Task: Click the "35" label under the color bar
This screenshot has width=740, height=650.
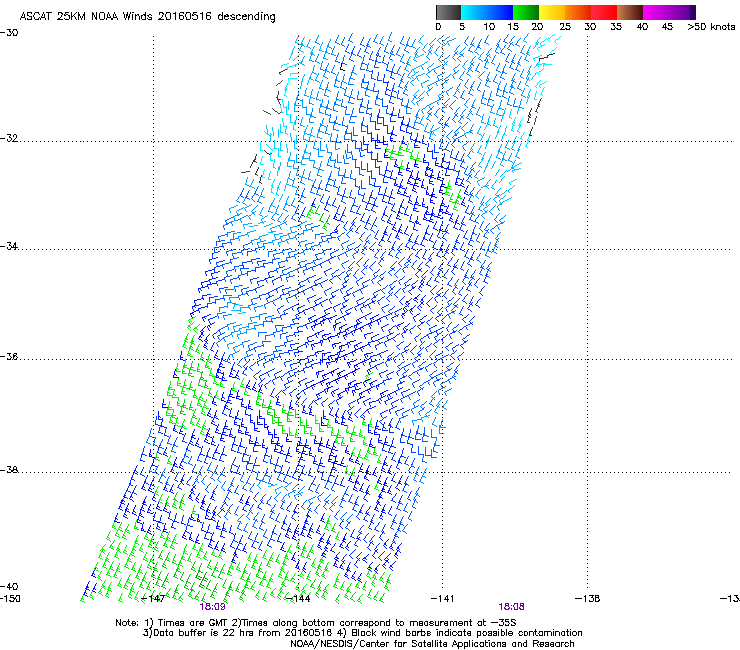Action: (x=616, y=26)
